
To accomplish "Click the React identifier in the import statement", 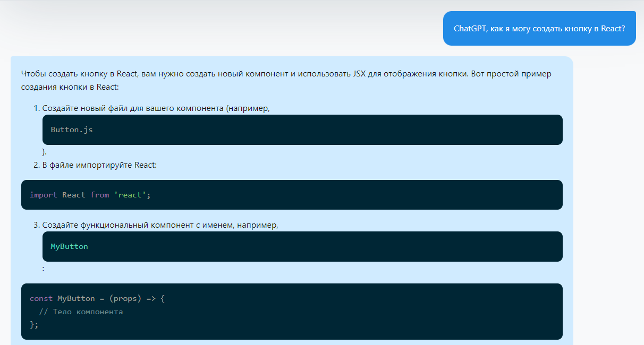I will [73, 195].
